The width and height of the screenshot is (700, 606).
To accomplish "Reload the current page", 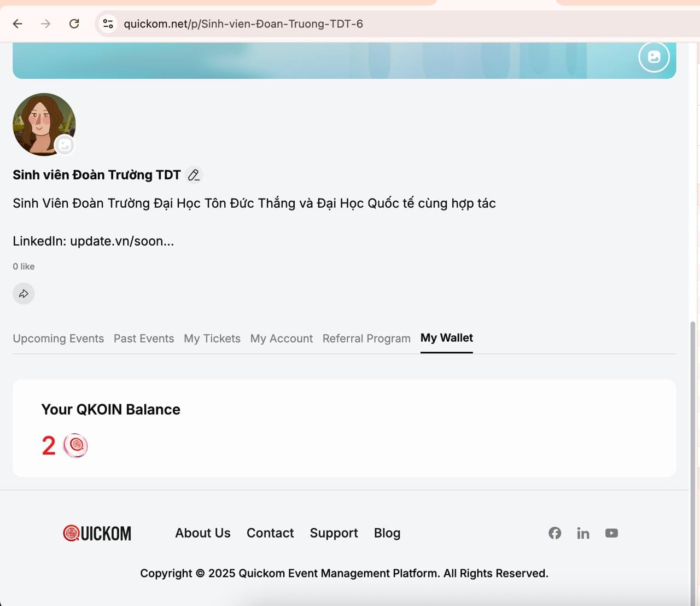I will click(x=74, y=24).
